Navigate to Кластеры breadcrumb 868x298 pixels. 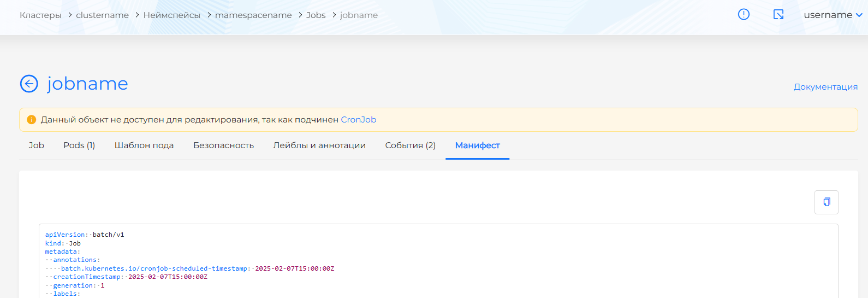point(40,15)
